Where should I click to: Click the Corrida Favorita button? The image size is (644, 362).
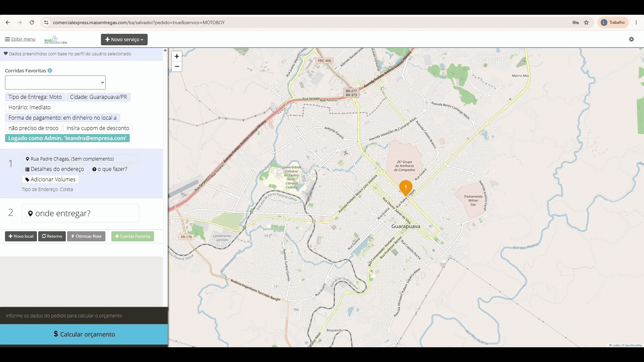133,236
